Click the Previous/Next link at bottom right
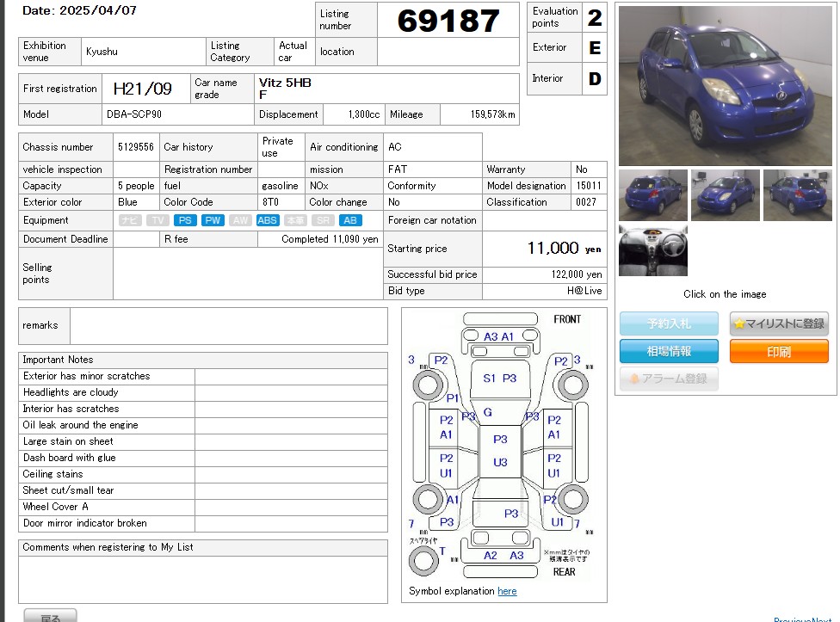The image size is (840, 622). pos(802,619)
